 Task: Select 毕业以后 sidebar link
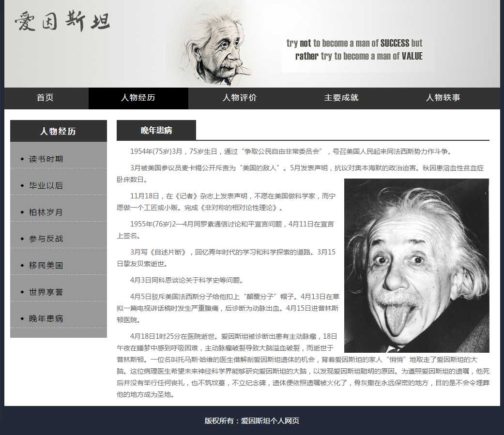pyautogui.click(x=46, y=186)
